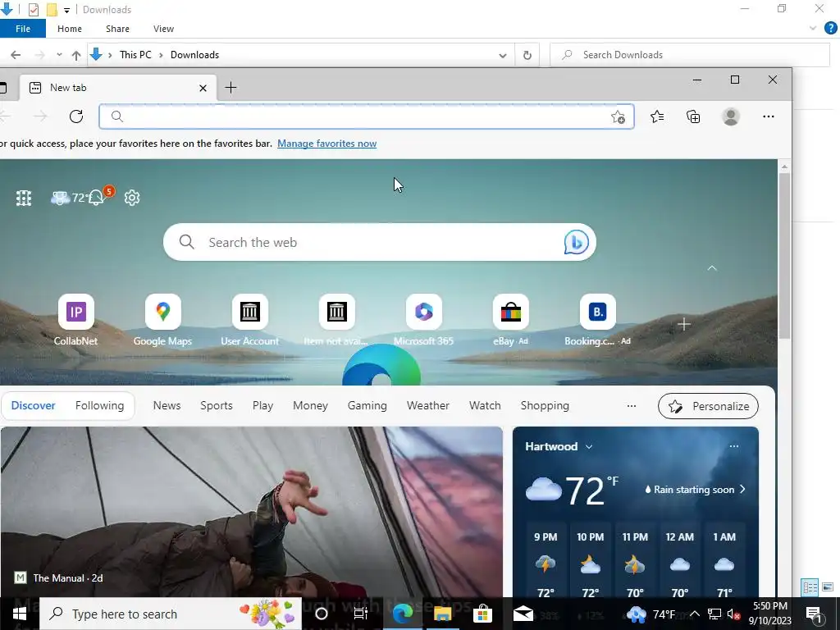
Task: Expand address bar history dropdown in Explorer
Action: (503, 55)
